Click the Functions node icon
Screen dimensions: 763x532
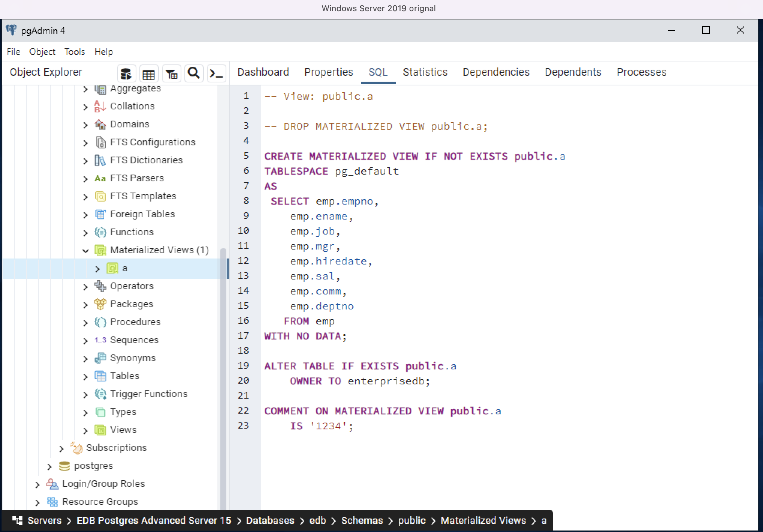(x=100, y=232)
